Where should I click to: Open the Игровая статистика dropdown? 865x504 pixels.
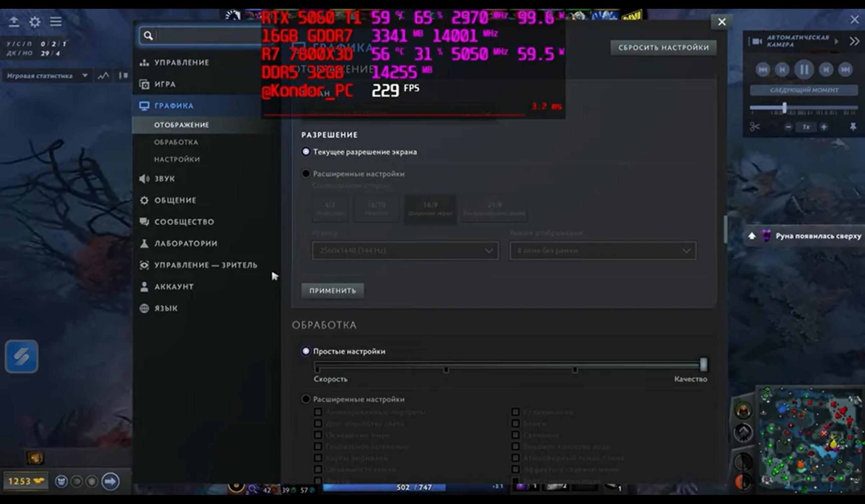(47, 75)
